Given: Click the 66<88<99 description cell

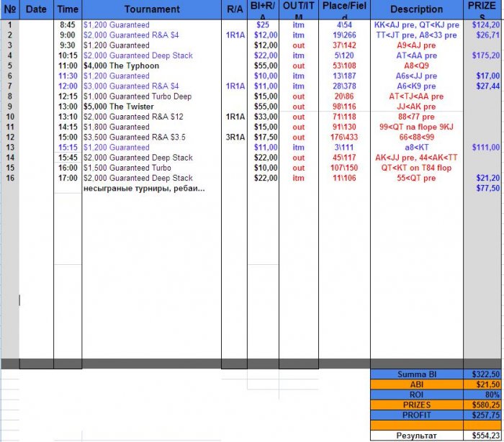Looking at the screenshot, I should tap(417, 137).
